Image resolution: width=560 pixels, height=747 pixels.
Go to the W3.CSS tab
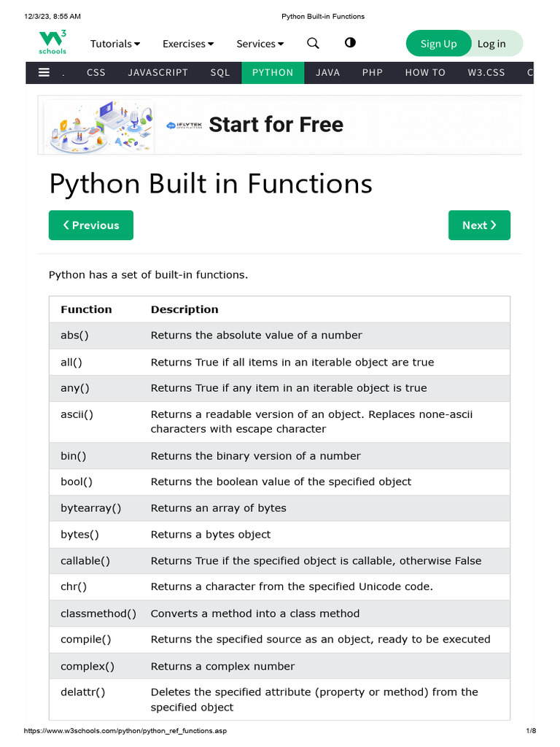(486, 72)
